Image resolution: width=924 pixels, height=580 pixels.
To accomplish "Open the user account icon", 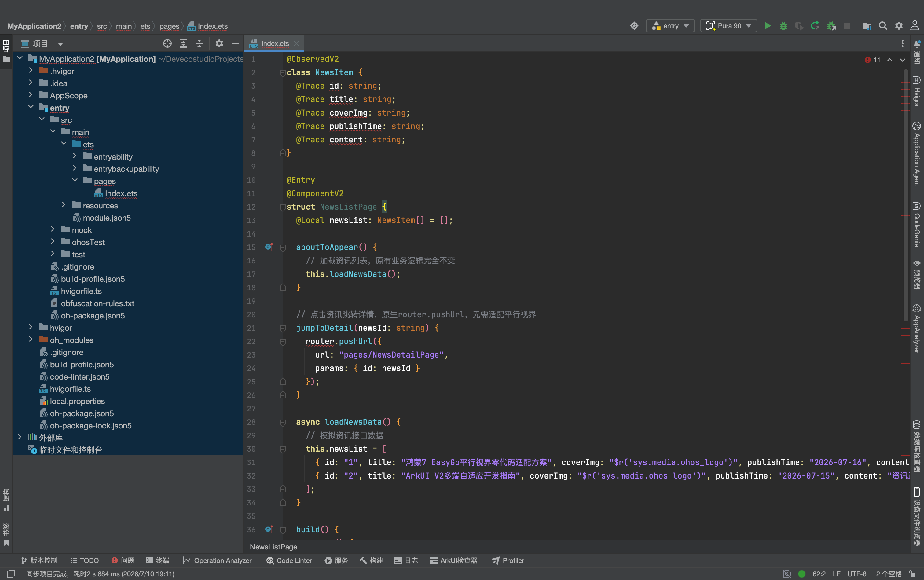I will [x=915, y=26].
